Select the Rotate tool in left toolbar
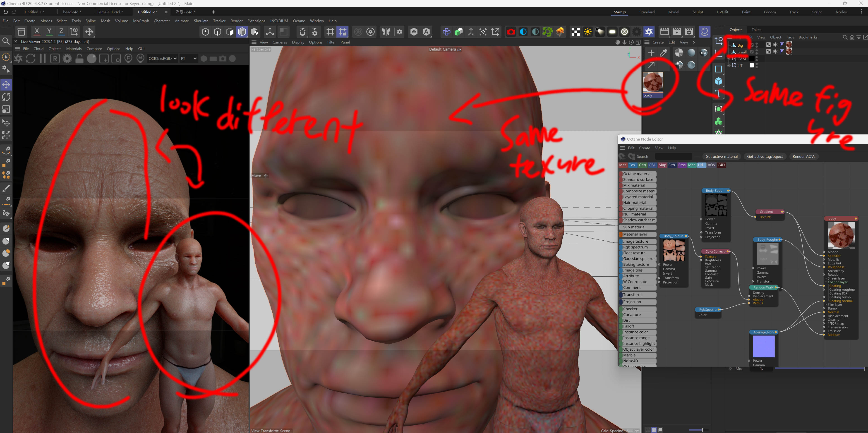The width and height of the screenshot is (868, 433). pyautogui.click(x=6, y=97)
